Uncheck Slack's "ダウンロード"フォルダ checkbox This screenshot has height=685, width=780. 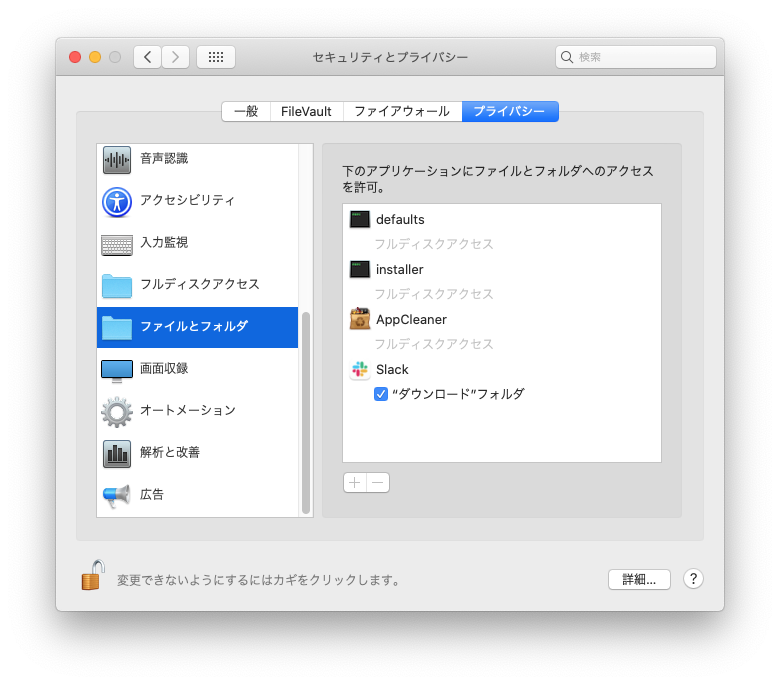381,394
